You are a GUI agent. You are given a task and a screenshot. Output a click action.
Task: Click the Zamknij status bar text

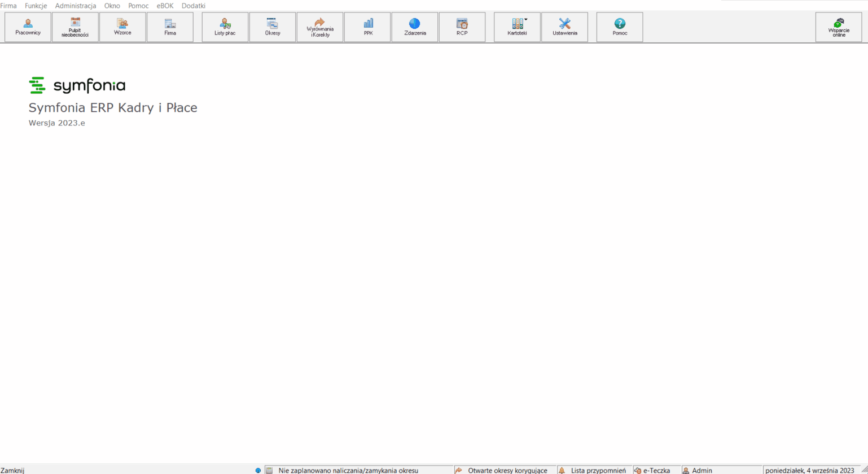[x=12, y=470]
